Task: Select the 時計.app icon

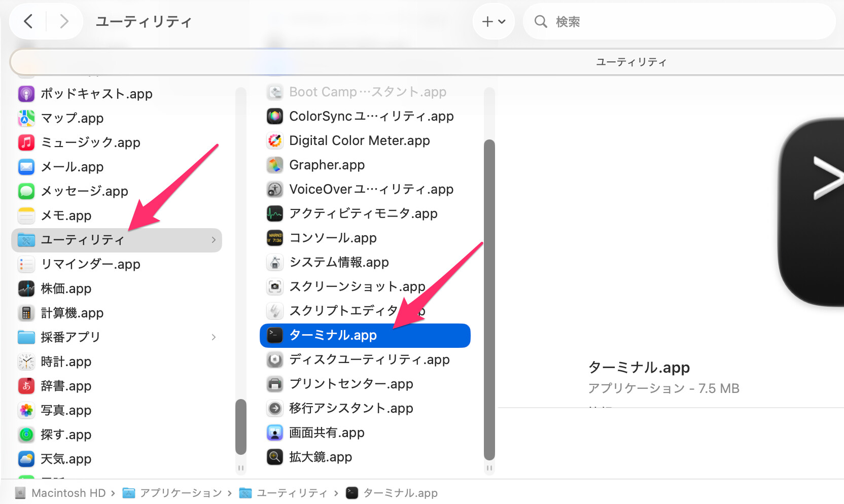Action: 26,362
